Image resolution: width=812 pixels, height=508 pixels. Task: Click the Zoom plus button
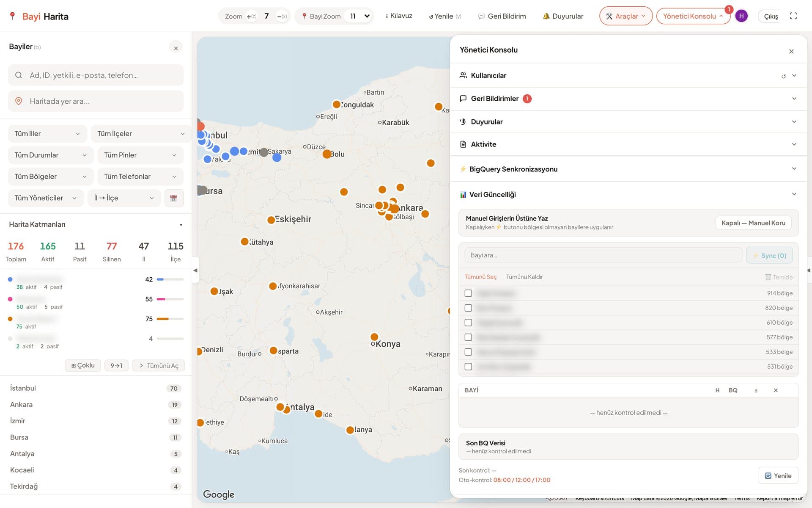pos(251,17)
